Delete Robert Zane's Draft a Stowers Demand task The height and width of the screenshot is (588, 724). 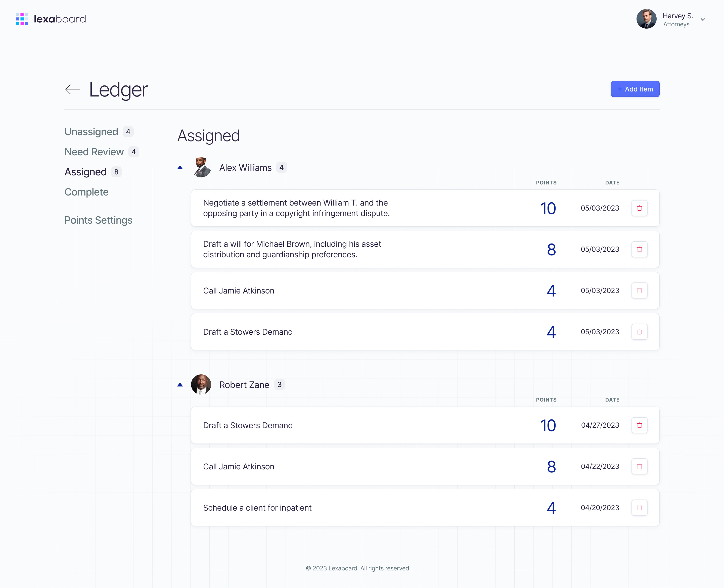tap(639, 425)
